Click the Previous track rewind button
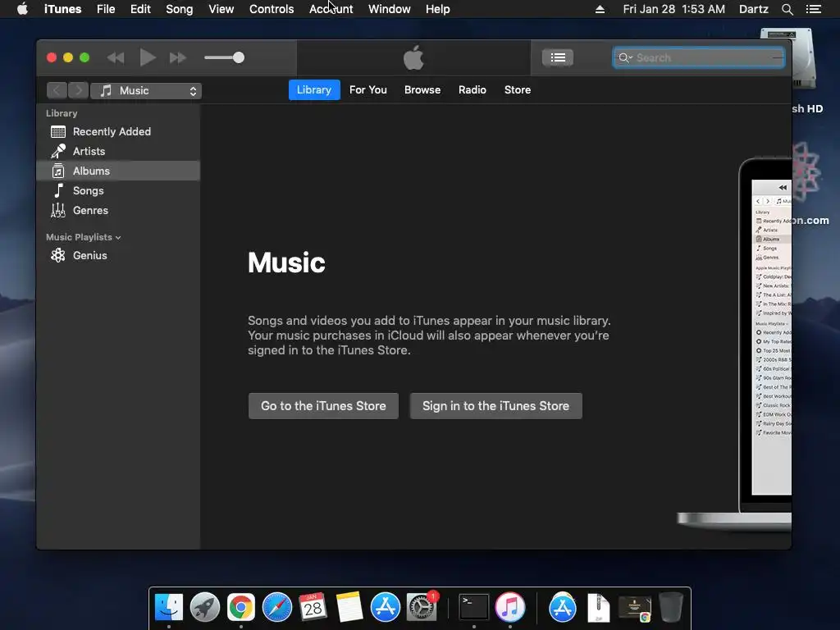Image resolution: width=840 pixels, height=630 pixels. [x=116, y=57]
